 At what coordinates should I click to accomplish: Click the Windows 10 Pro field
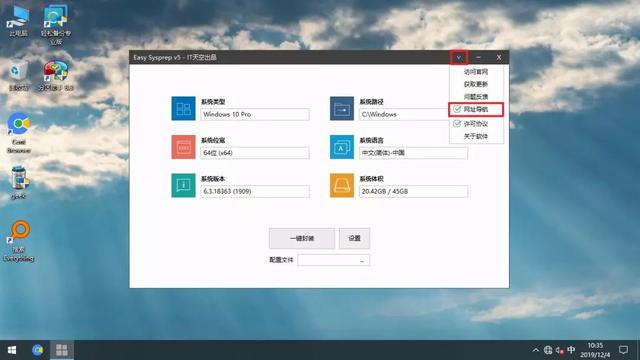coord(255,114)
